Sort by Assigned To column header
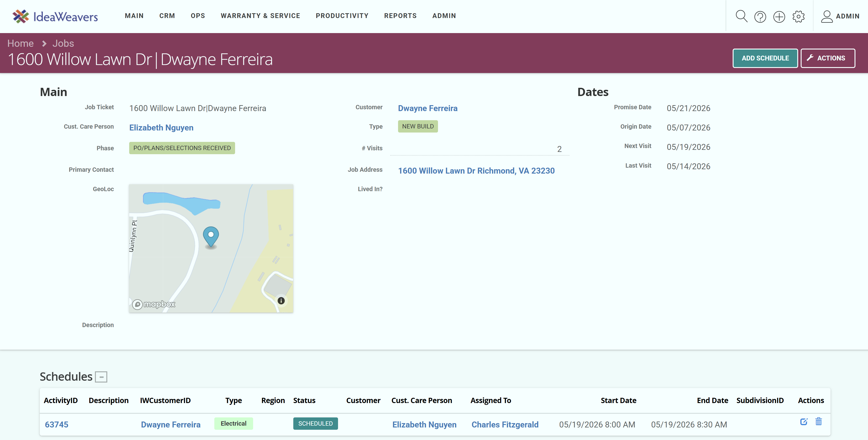This screenshot has height=440, width=868. [x=491, y=401]
